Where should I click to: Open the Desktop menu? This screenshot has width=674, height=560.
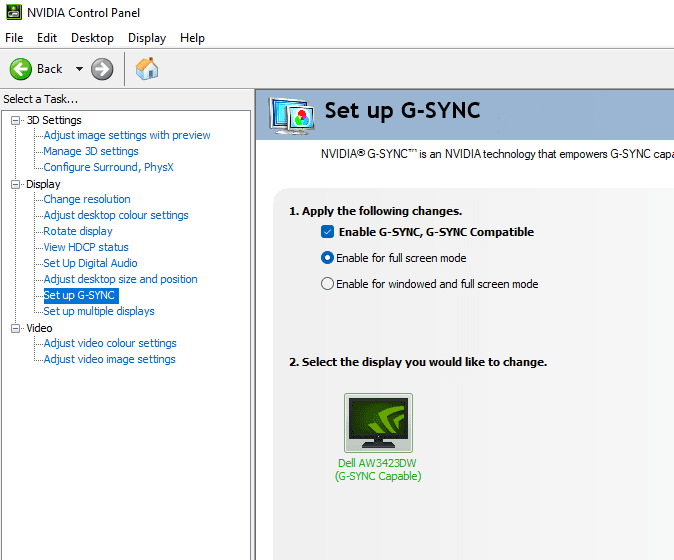tap(92, 38)
